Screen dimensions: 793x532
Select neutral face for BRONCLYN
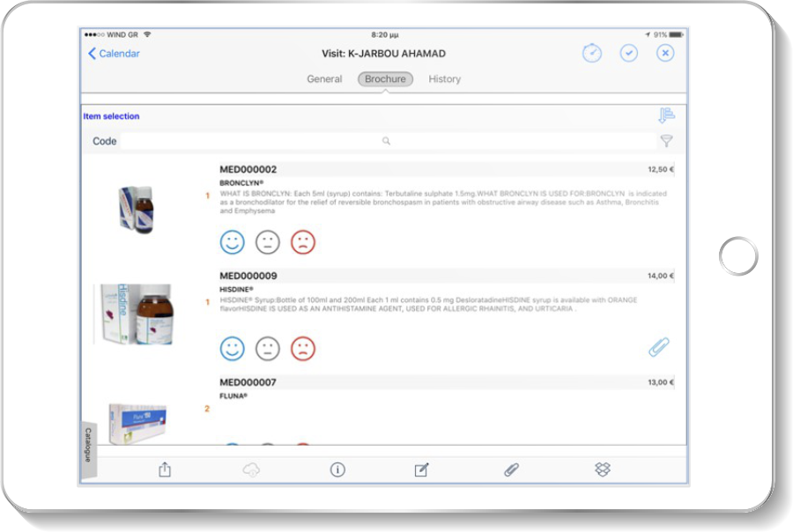(268, 242)
